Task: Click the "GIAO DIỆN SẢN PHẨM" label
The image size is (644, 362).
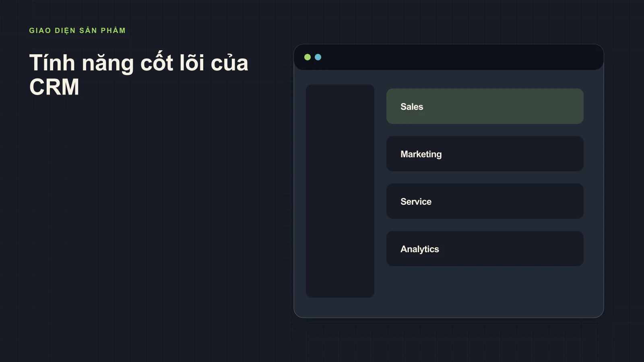Action: click(77, 31)
